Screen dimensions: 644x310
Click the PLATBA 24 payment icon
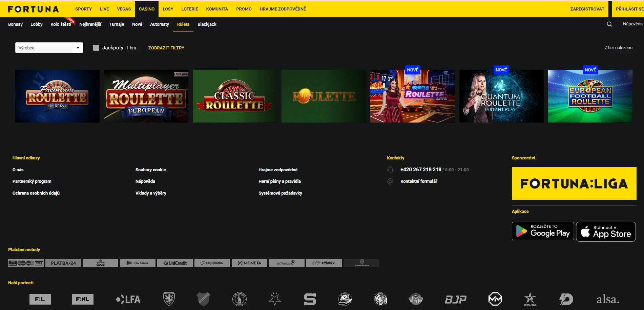[x=63, y=263]
